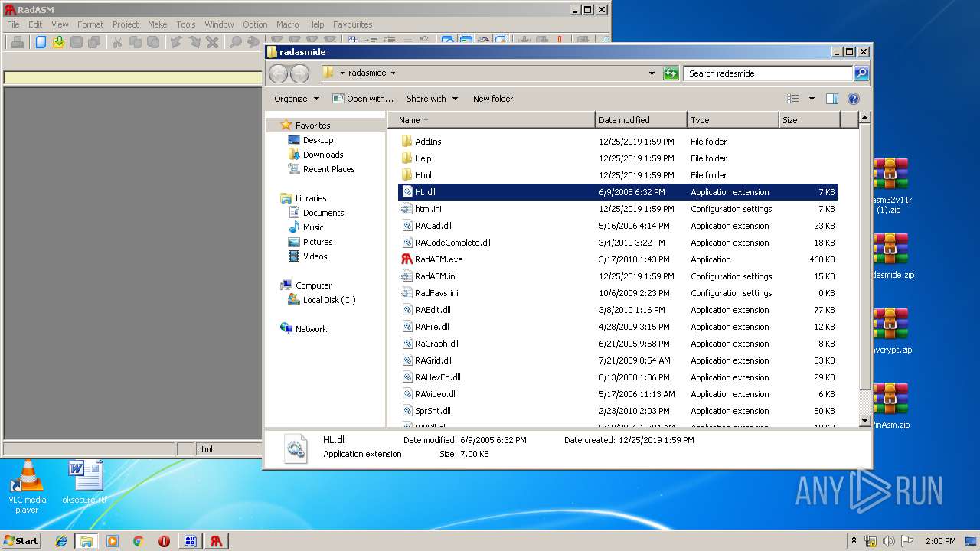Open Opera browser from the taskbar
This screenshot has width=980, height=551.
[x=164, y=541]
